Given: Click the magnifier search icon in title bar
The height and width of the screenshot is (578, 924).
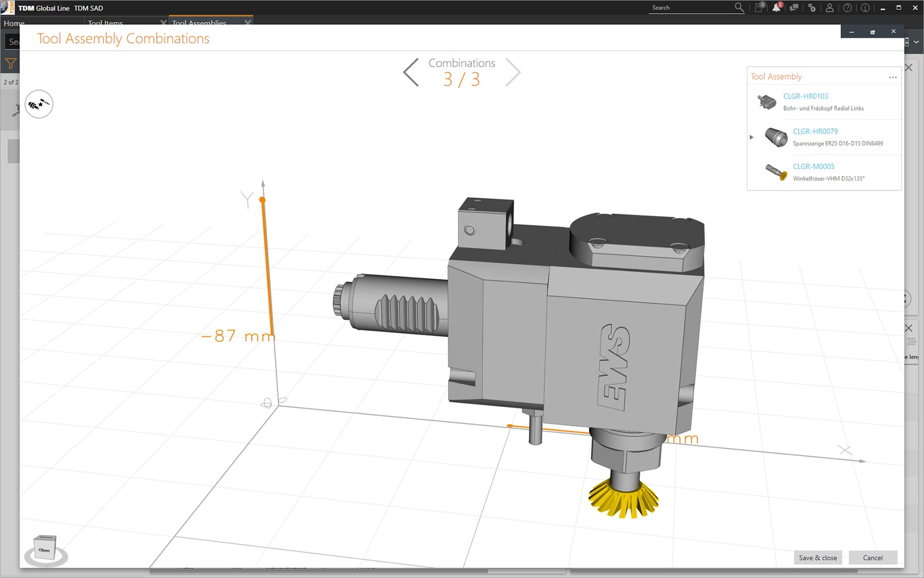Looking at the screenshot, I should pyautogui.click(x=739, y=7).
